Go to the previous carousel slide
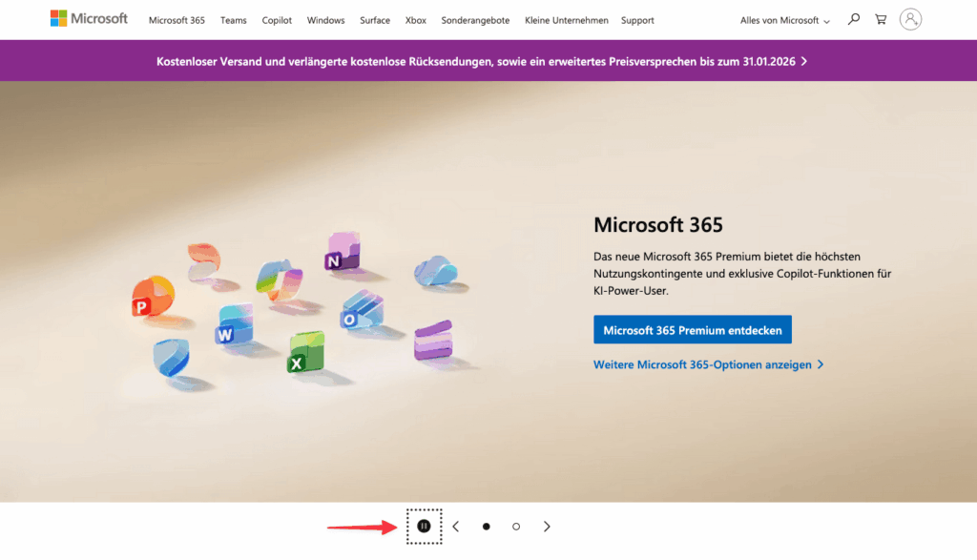This screenshot has height=560, width=977. point(455,526)
